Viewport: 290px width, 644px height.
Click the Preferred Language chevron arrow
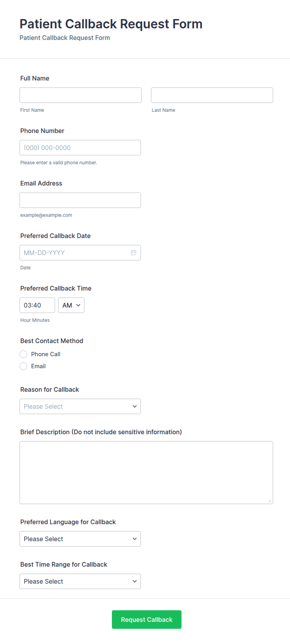pyautogui.click(x=135, y=539)
